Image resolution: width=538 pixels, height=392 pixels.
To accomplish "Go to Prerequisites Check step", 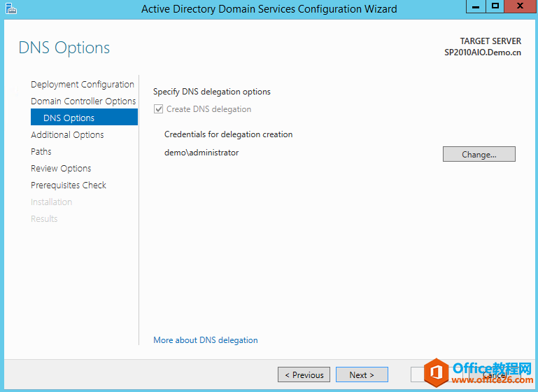I will [x=69, y=185].
